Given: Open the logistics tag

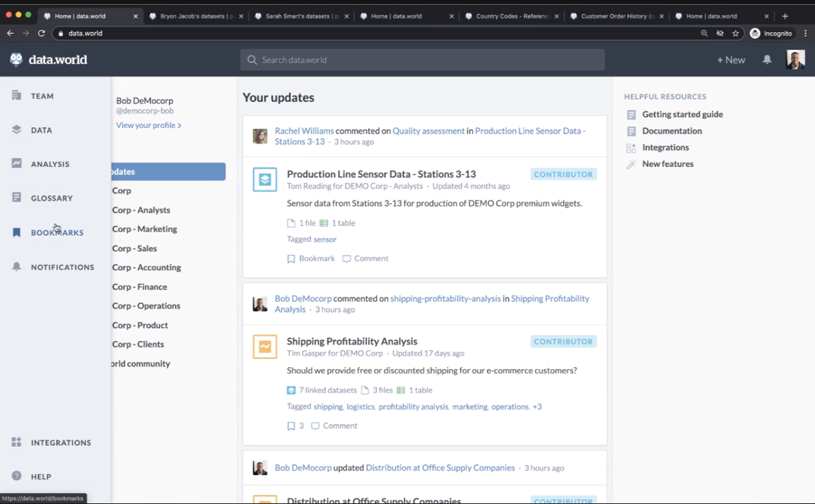Looking at the screenshot, I should pos(361,407).
